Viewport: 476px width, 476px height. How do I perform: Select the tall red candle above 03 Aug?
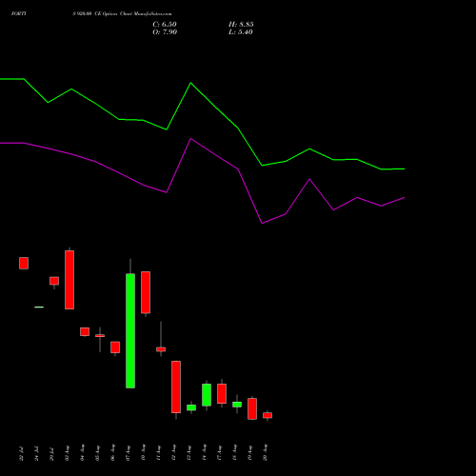pyautogui.click(x=69, y=280)
